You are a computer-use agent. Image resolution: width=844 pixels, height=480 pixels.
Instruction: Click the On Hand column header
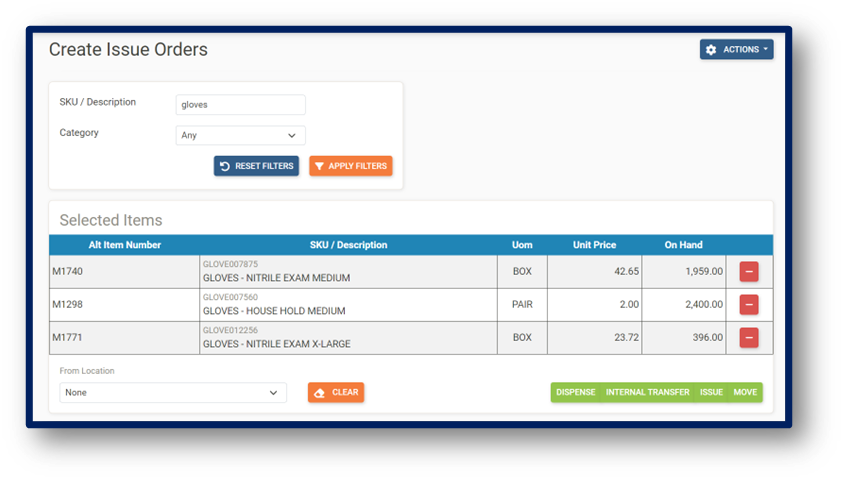click(x=683, y=245)
